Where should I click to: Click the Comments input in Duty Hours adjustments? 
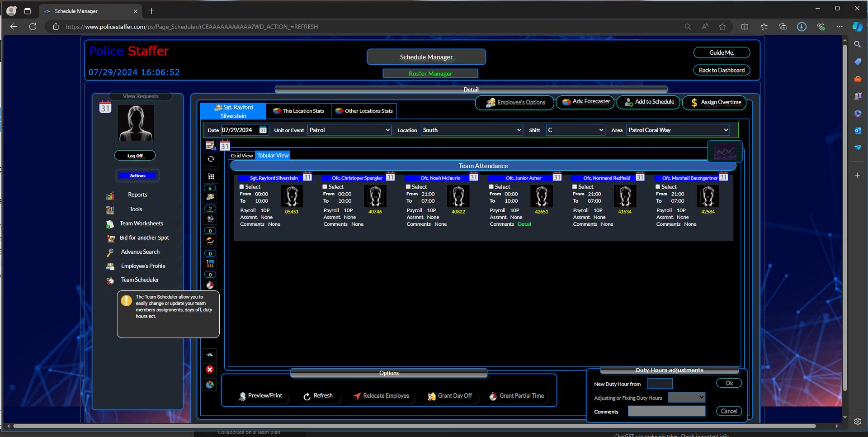point(666,411)
